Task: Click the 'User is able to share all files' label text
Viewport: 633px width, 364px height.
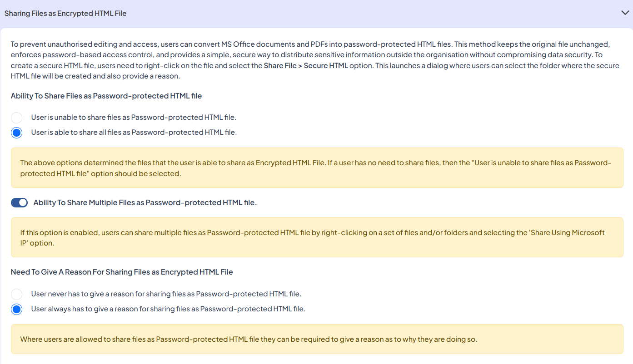Action: point(134,133)
